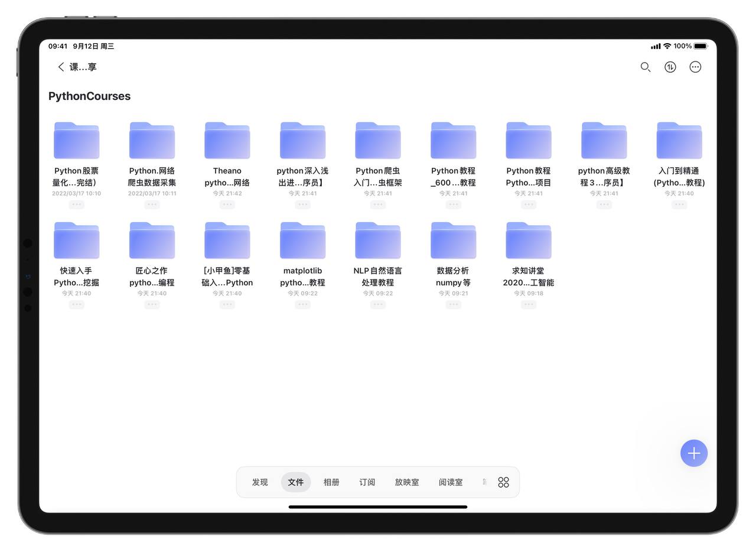
Task: Tap the PythonCourses heading
Action: 89,96
